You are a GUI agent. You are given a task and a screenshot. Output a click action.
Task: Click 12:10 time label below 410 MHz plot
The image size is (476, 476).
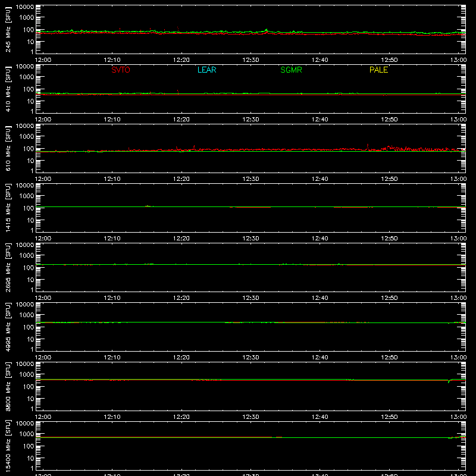coord(112,120)
